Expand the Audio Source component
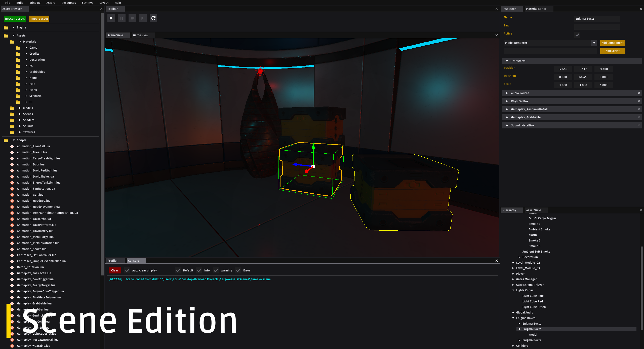The image size is (644, 349). click(507, 93)
